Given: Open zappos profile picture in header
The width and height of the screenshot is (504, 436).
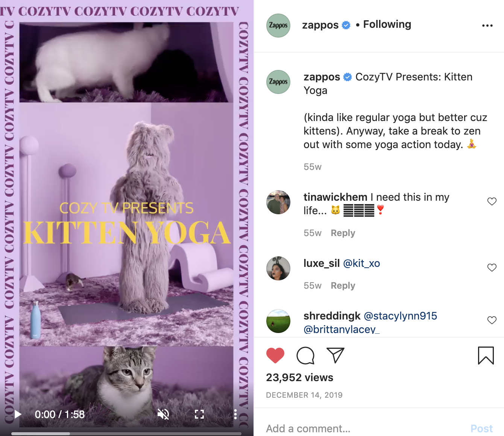Looking at the screenshot, I should click(x=278, y=26).
